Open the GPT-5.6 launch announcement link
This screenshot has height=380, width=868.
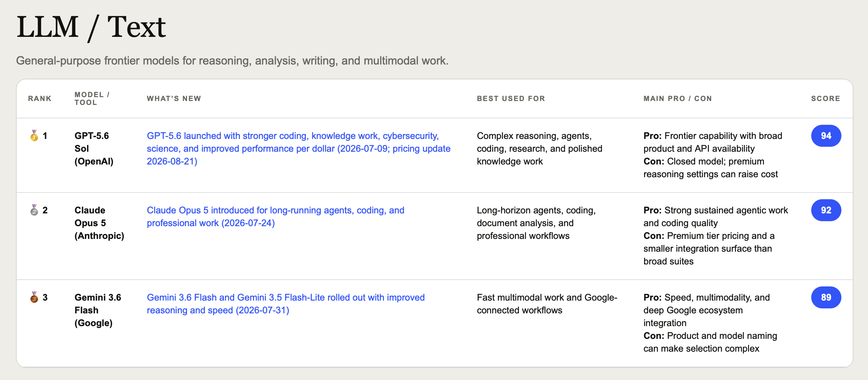(x=298, y=149)
